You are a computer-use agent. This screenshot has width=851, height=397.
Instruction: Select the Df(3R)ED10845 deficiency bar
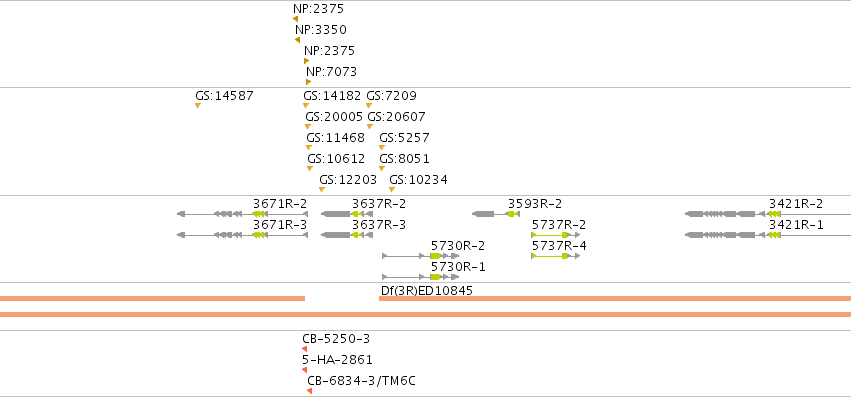615,298
